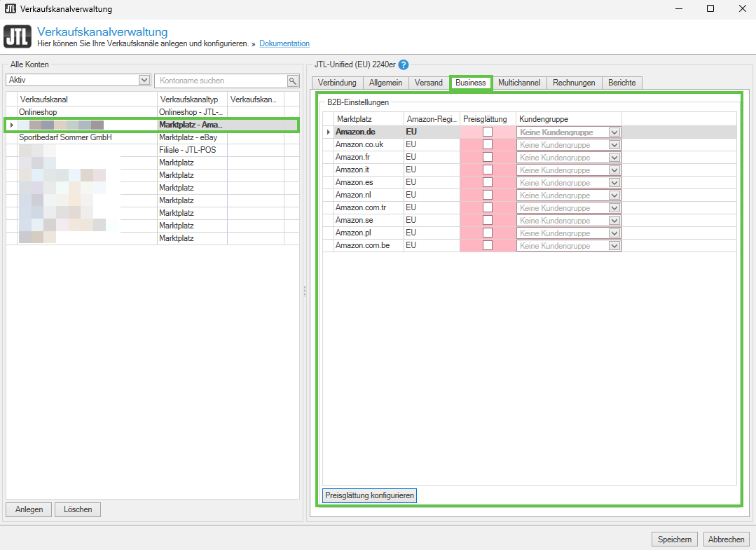Enable Preisglättung for Amazon.com.be

tap(488, 245)
